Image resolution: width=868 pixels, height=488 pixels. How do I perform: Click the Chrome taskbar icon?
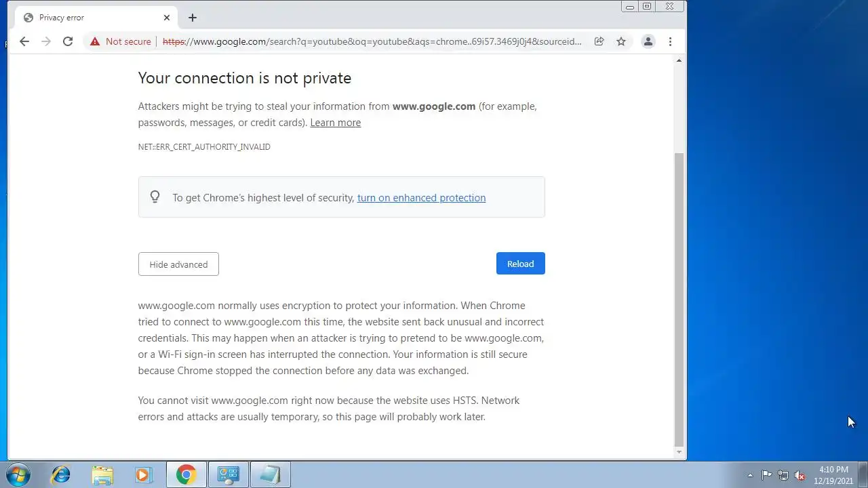pos(186,474)
